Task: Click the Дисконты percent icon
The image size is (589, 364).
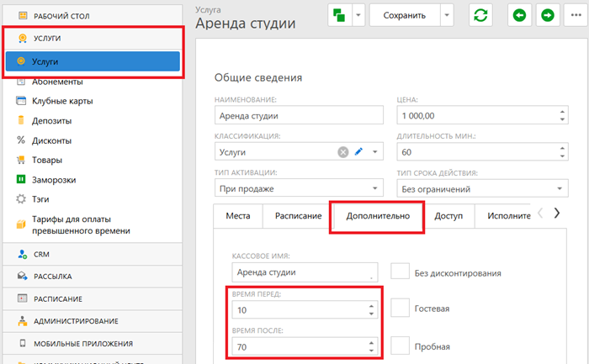Action: tap(21, 140)
